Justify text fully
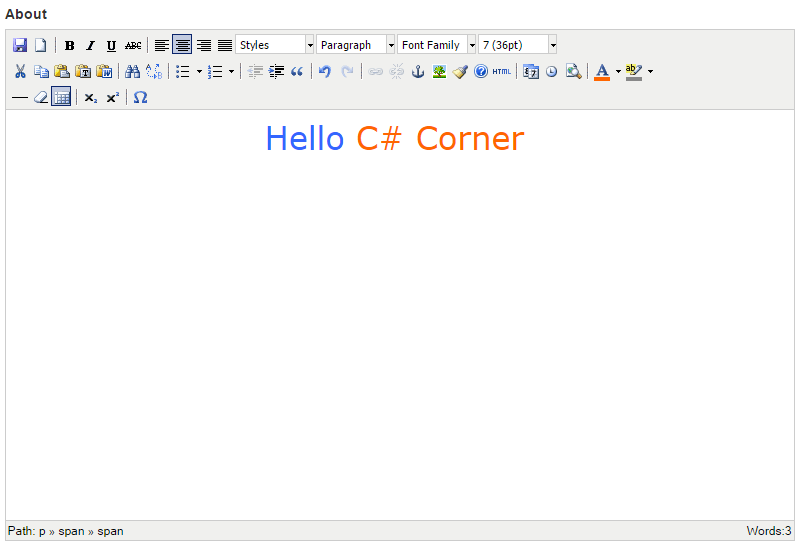 coord(225,45)
